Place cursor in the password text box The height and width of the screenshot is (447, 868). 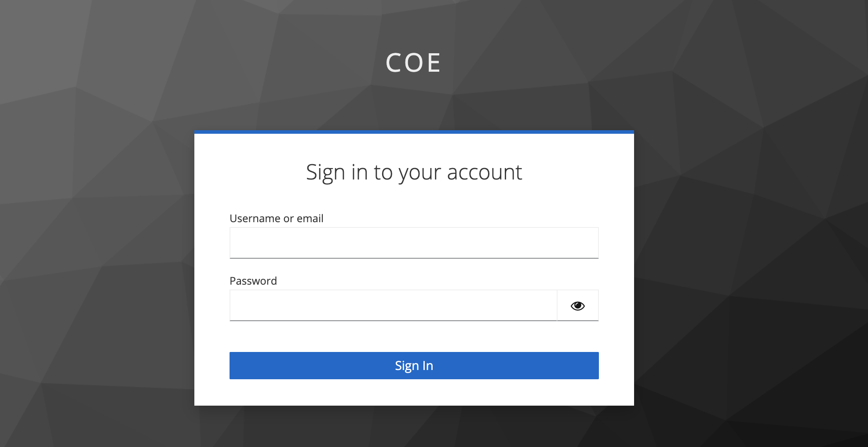[x=393, y=306]
